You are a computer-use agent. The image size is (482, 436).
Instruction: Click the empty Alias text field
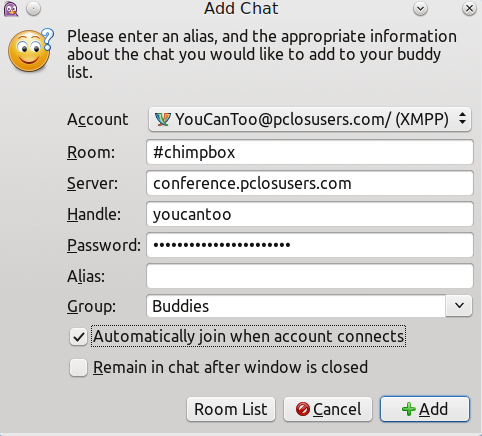tap(310, 276)
